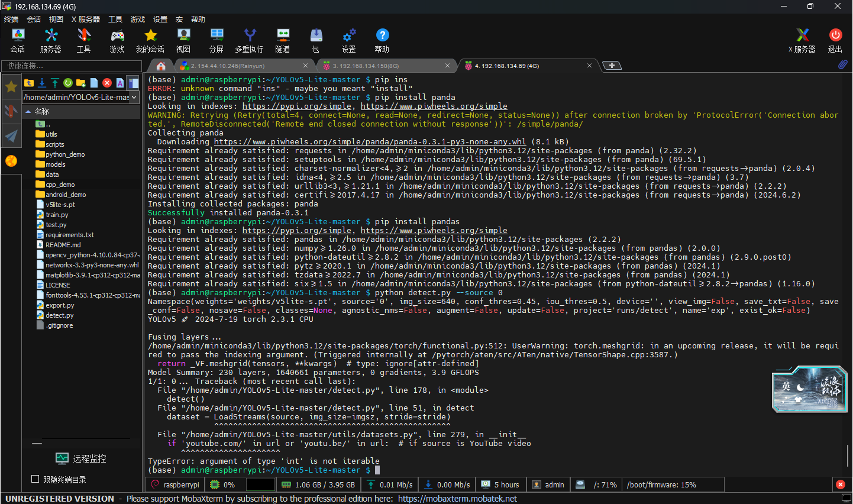Open the 会话 (Session) toolbar button
The height and width of the screenshot is (504, 853).
point(18,41)
